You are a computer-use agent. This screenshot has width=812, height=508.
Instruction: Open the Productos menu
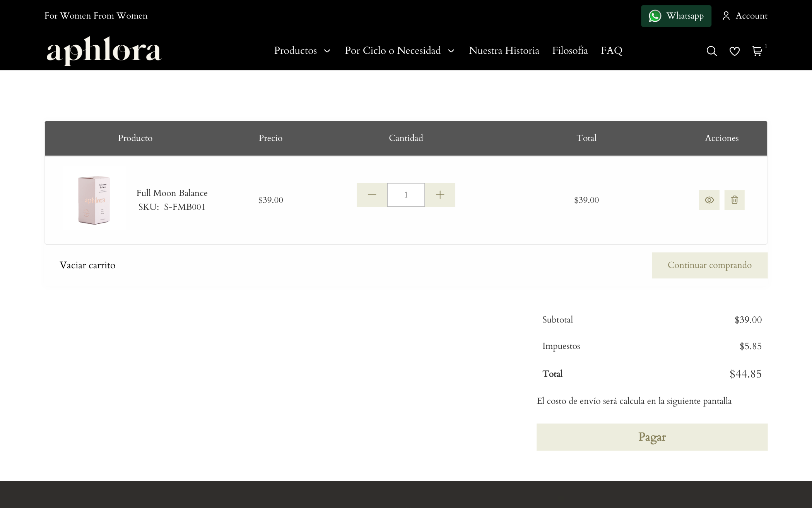point(296,51)
